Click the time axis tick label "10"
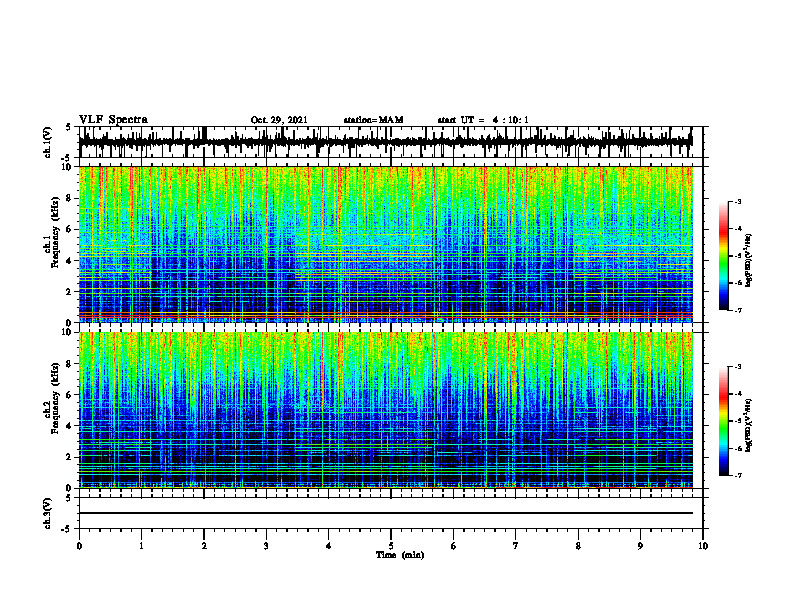Image resolution: width=792 pixels, height=612 pixels. tap(703, 546)
